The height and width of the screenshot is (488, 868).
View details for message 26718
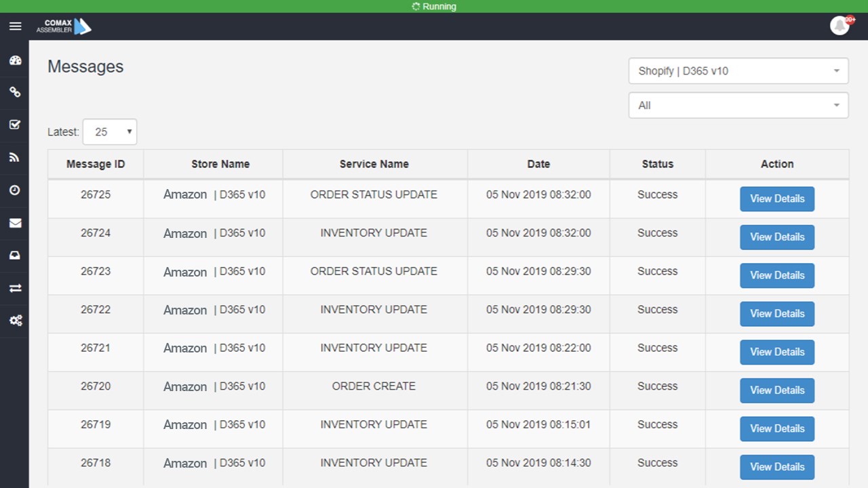coord(777,467)
